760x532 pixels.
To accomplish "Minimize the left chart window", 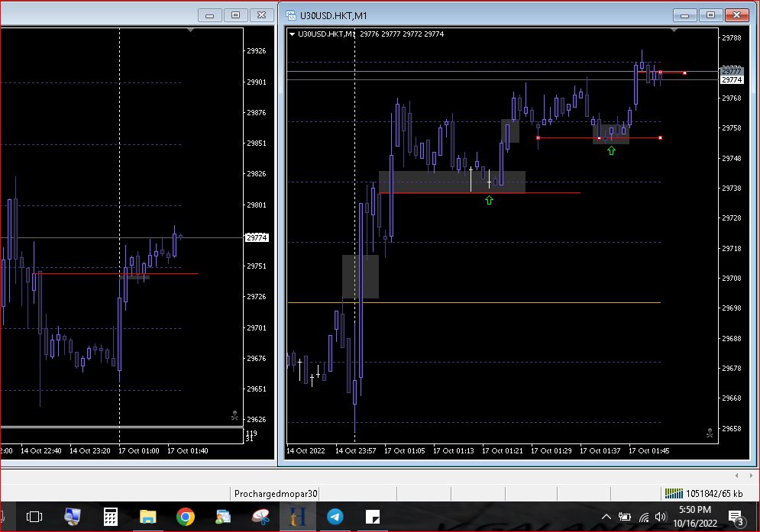I will [x=210, y=15].
